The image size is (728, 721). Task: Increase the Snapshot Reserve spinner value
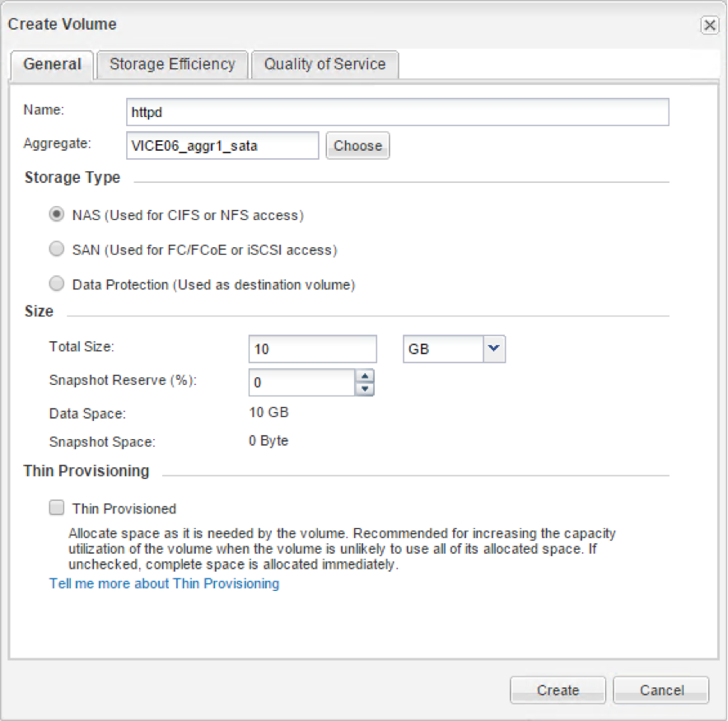tap(365, 376)
